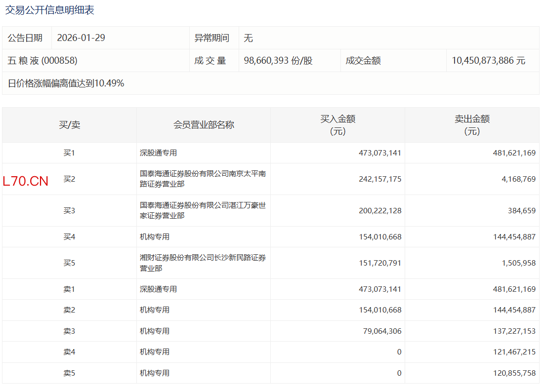Click the 五粮液 (000858) stock name
The width and height of the screenshot is (544, 392).
(42, 61)
